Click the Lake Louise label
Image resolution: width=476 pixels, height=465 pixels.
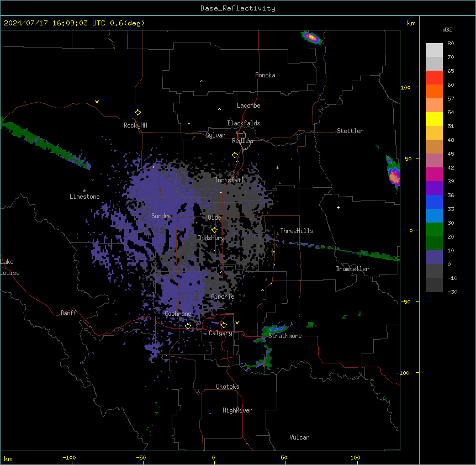click(x=10, y=267)
